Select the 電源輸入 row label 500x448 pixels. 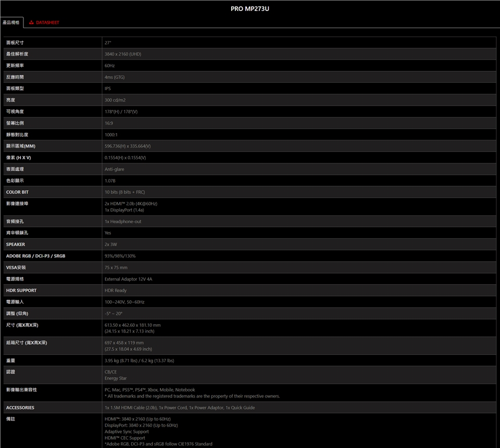point(15,302)
